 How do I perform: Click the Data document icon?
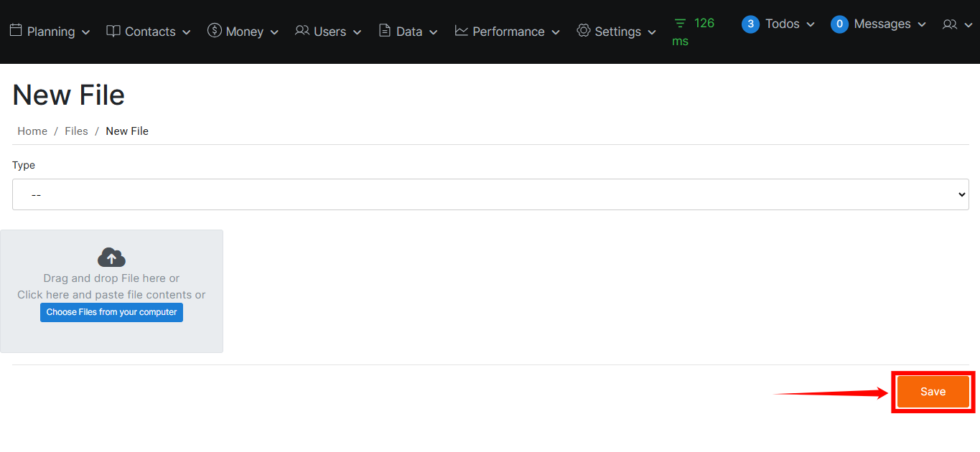[x=385, y=31]
